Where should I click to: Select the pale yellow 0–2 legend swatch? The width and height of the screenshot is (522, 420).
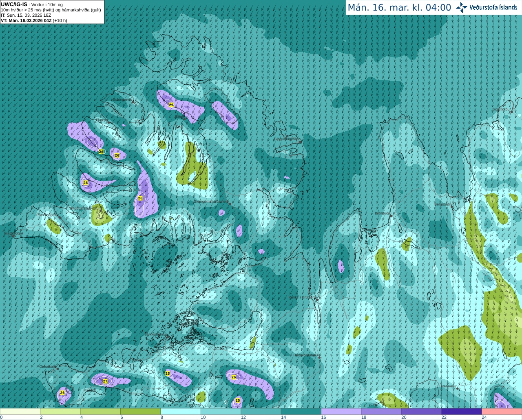(20, 411)
